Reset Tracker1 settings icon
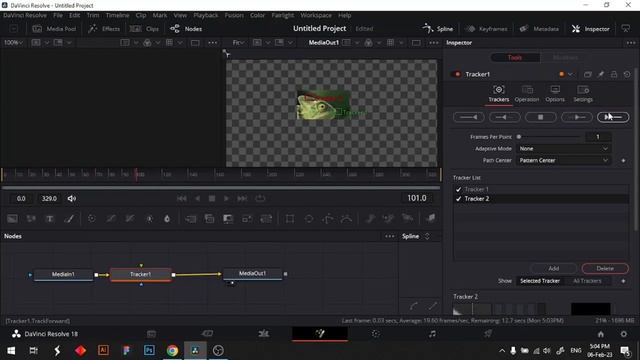The height and width of the screenshot is (360, 640). click(x=627, y=74)
